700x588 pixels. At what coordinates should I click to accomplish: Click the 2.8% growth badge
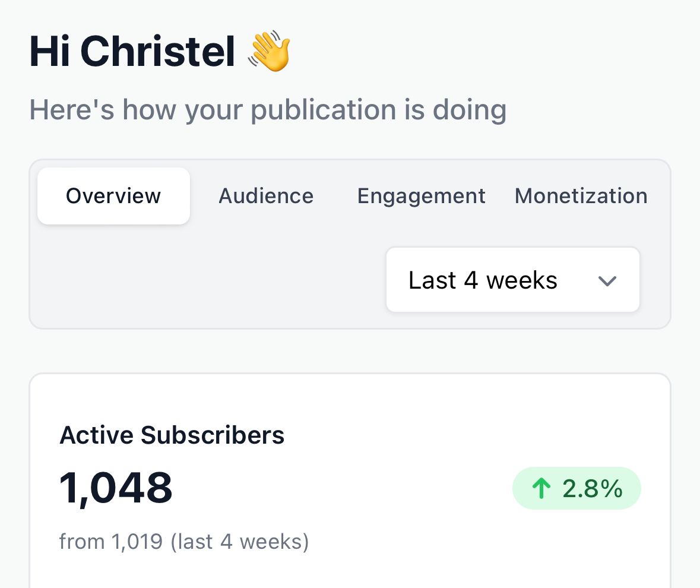tap(576, 488)
